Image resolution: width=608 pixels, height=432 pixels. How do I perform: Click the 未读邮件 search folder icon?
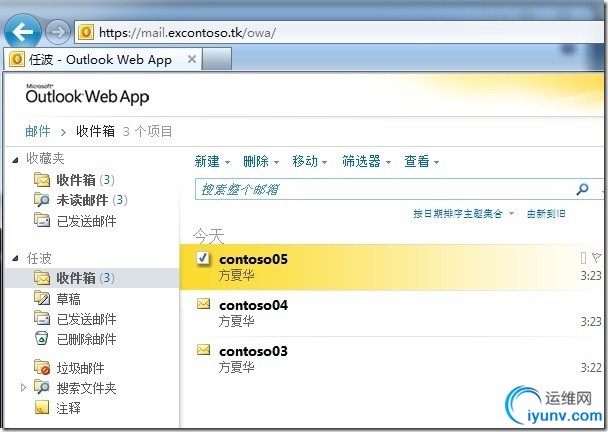click(42, 200)
